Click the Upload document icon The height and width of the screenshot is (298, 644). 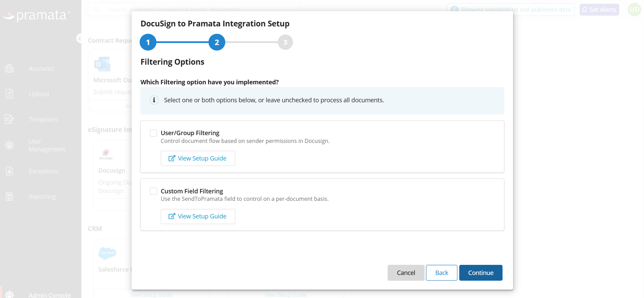point(9,94)
